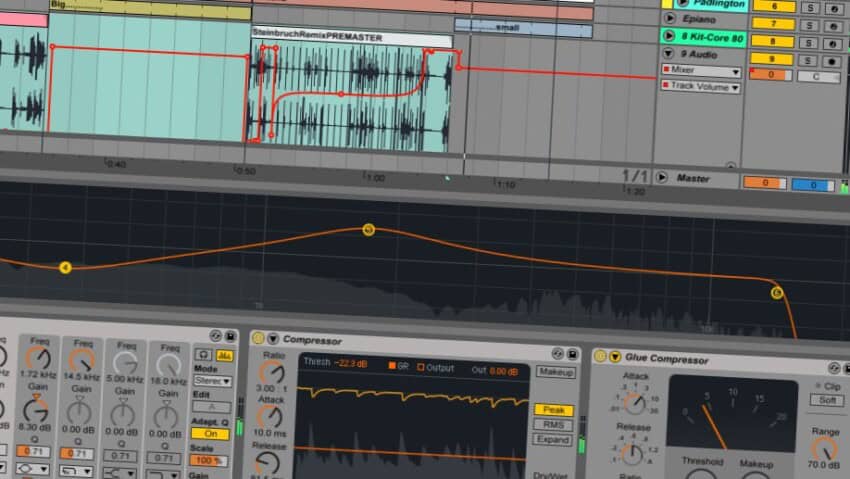
Task: Select the Big clip on the yellow track
Action: click(x=150, y=9)
